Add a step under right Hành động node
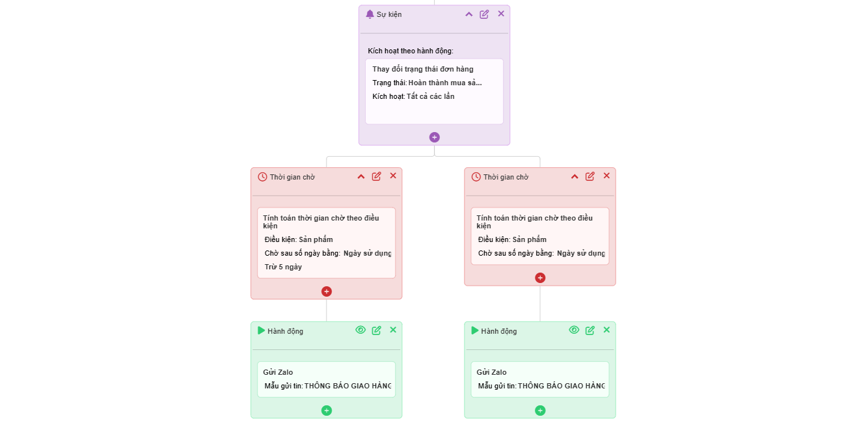The image size is (868, 432). [x=540, y=411]
